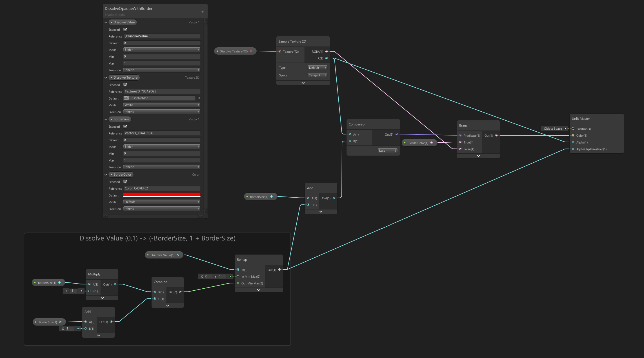The width and height of the screenshot is (644, 358).
Task: Click the Remap node Out(1) port
Action: (x=279, y=269)
